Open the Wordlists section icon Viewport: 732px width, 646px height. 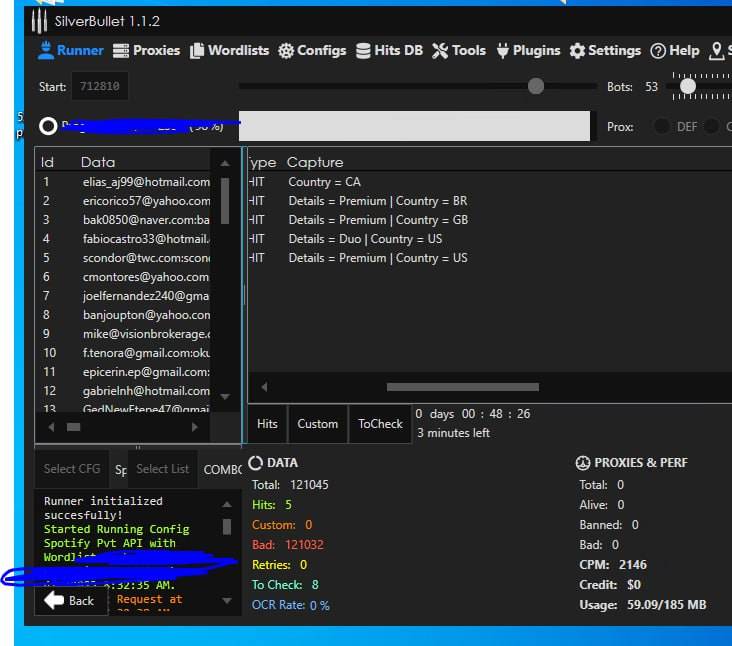coord(196,51)
